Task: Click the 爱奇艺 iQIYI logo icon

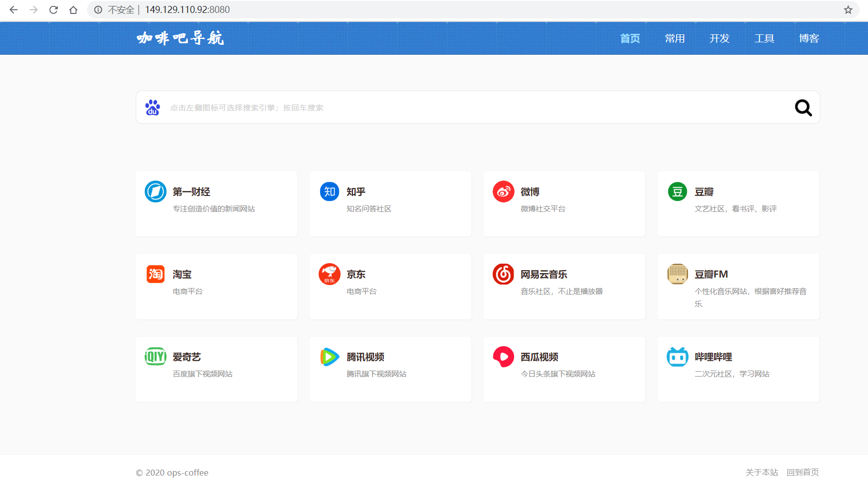Action: [156, 357]
